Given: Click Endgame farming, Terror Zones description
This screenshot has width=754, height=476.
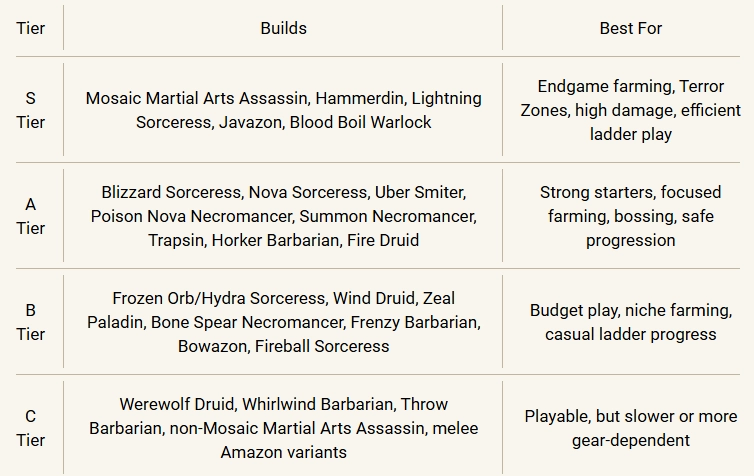Looking at the screenshot, I should tap(630, 110).
